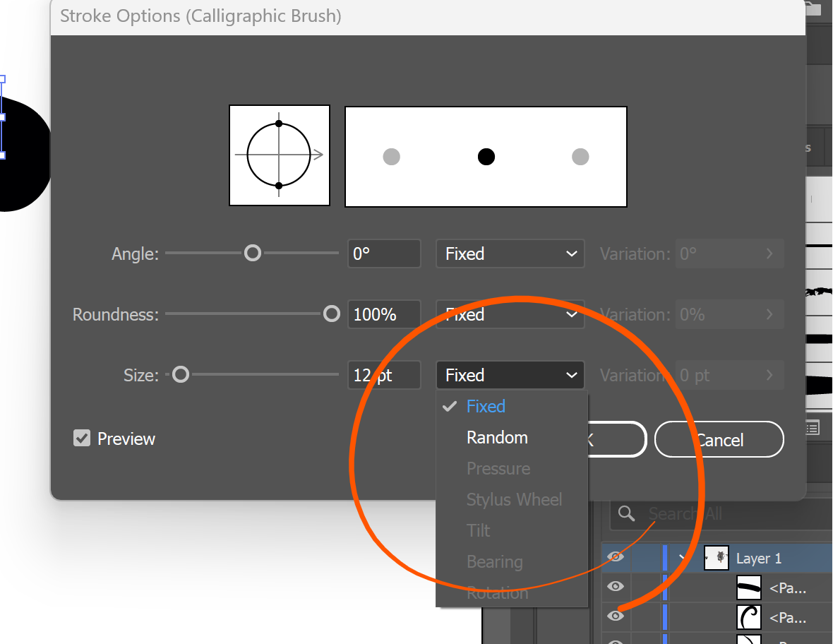Select the Layer 1 thumbnail
The width and height of the screenshot is (833, 644).
point(717,558)
